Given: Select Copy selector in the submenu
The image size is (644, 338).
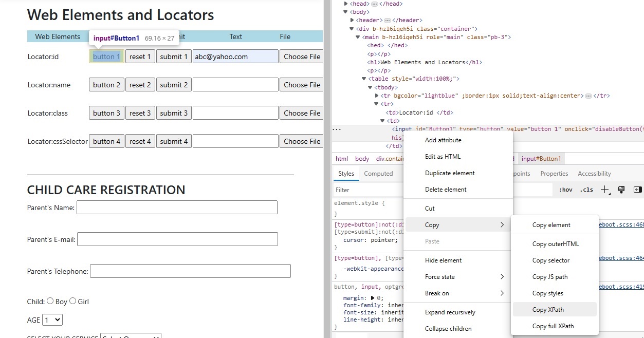Looking at the screenshot, I should (555, 260).
